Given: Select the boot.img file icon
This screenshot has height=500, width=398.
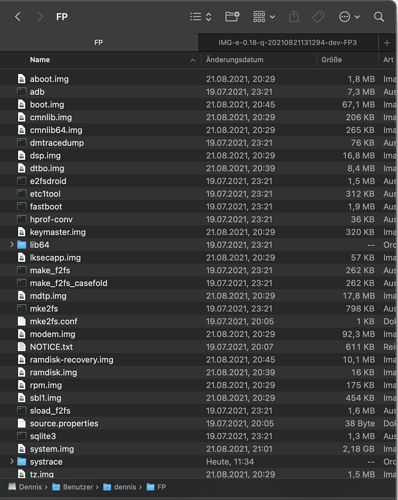Looking at the screenshot, I should pos(22,104).
